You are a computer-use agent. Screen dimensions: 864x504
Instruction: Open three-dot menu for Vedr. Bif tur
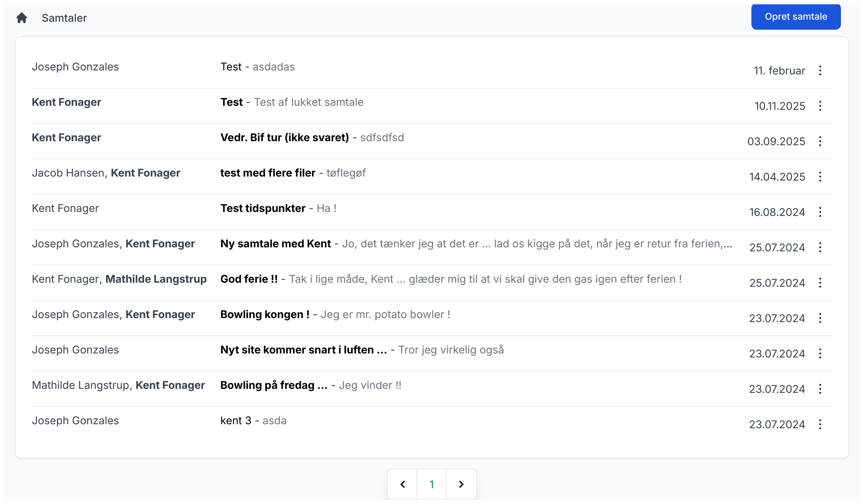(820, 141)
